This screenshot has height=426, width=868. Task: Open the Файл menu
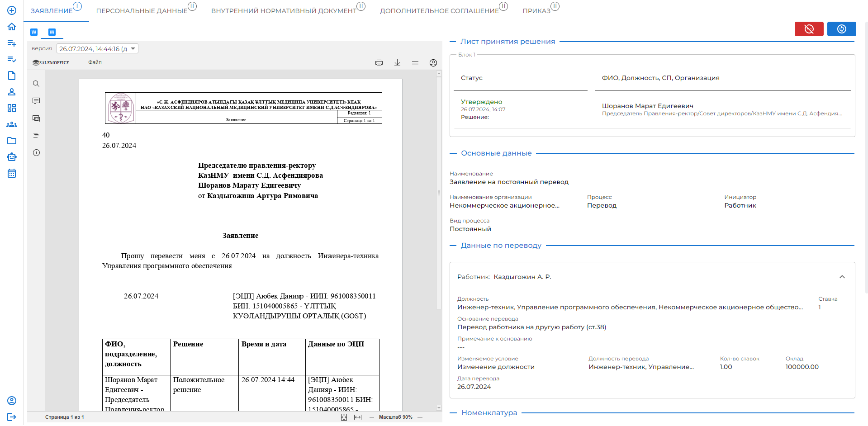tap(95, 62)
